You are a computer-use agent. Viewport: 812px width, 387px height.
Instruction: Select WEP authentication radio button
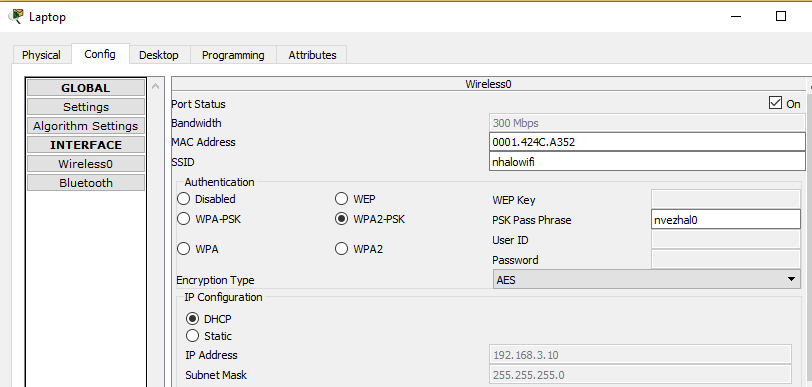point(341,199)
